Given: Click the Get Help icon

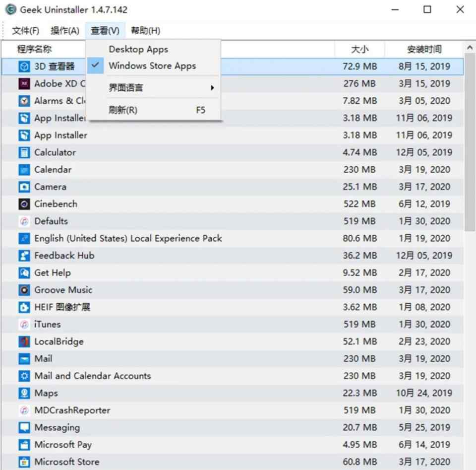Looking at the screenshot, I should coord(24,272).
